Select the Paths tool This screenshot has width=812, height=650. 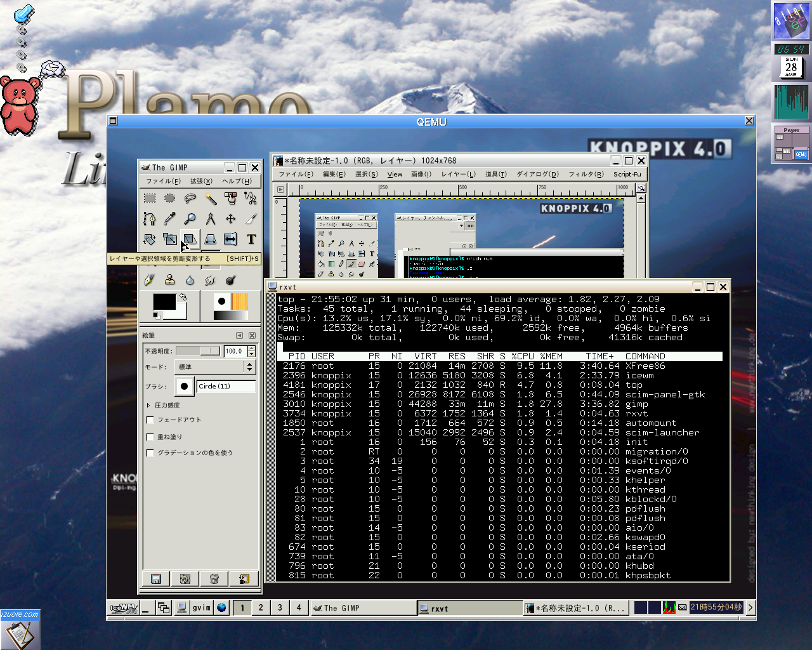click(150, 219)
